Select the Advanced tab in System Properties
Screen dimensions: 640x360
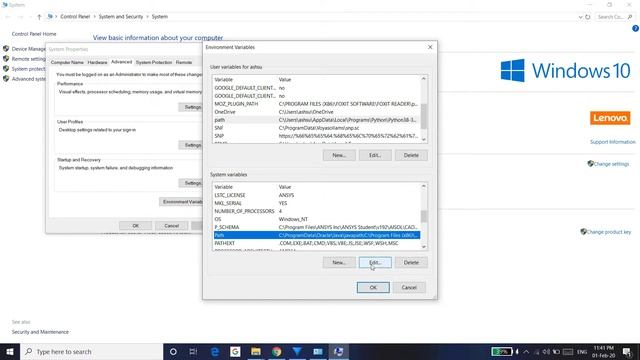click(122, 62)
